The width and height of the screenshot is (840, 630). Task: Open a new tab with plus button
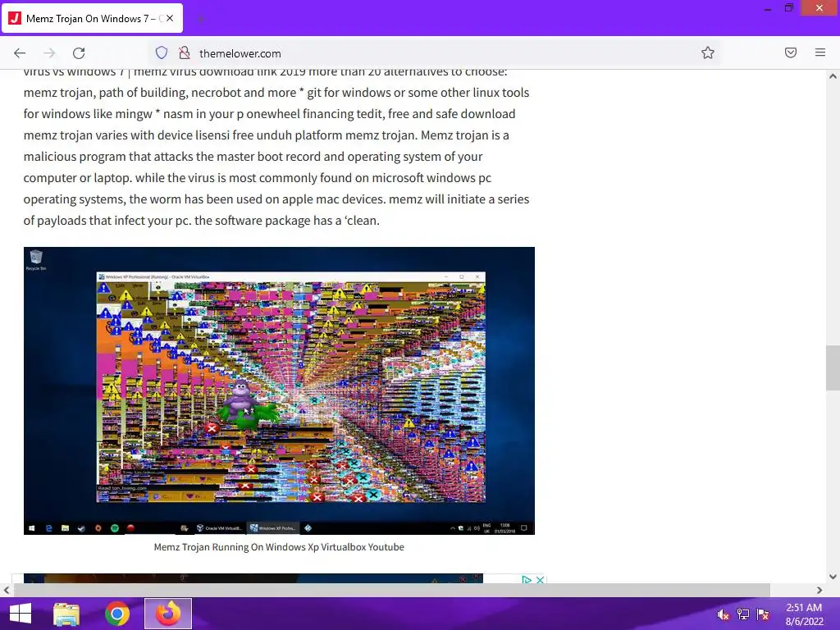coord(201,20)
